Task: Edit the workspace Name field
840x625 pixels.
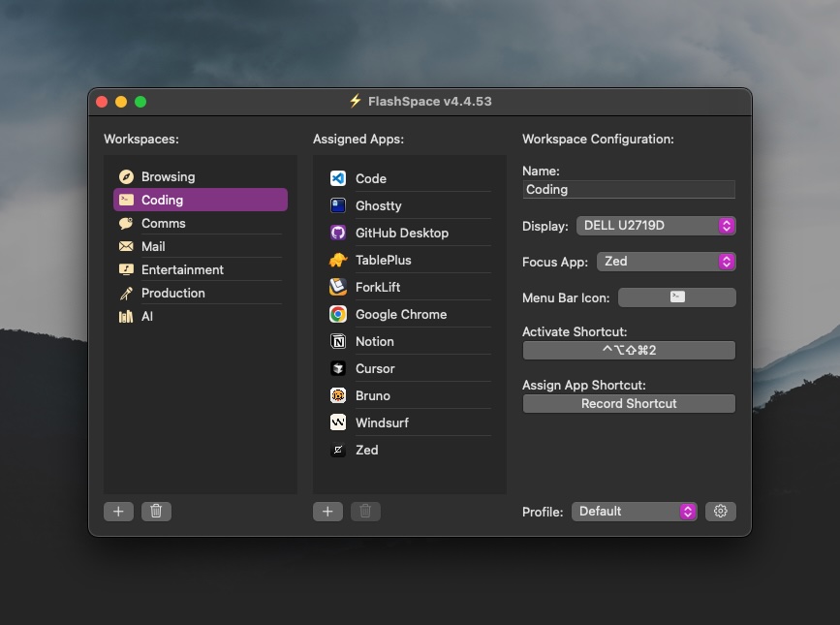Action: point(629,190)
